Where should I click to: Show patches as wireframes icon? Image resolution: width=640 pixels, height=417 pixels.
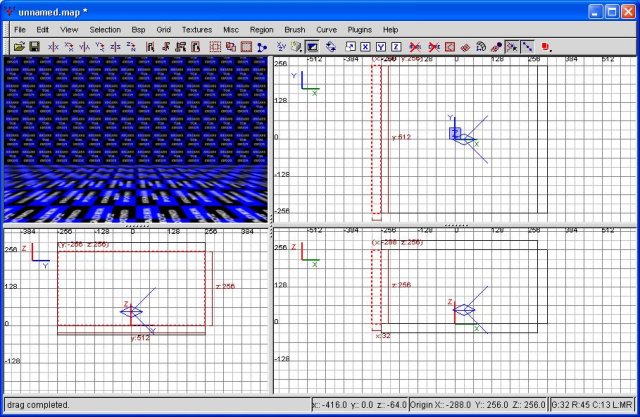click(x=465, y=47)
